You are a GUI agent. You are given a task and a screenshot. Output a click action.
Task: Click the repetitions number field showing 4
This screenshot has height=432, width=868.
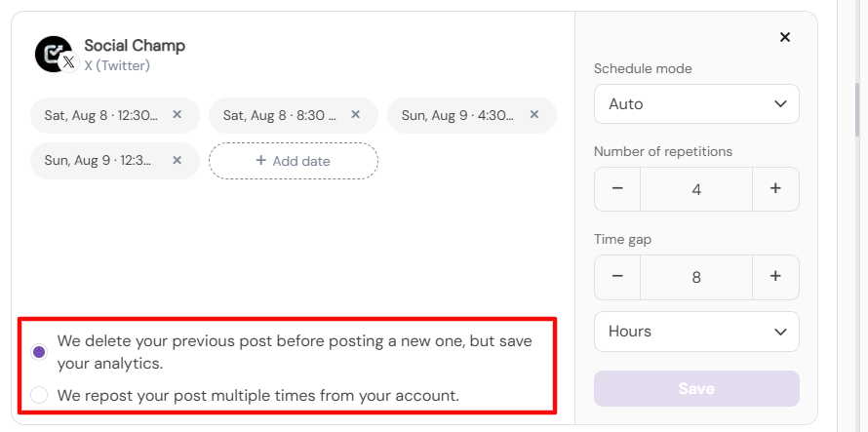click(x=696, y=189)
